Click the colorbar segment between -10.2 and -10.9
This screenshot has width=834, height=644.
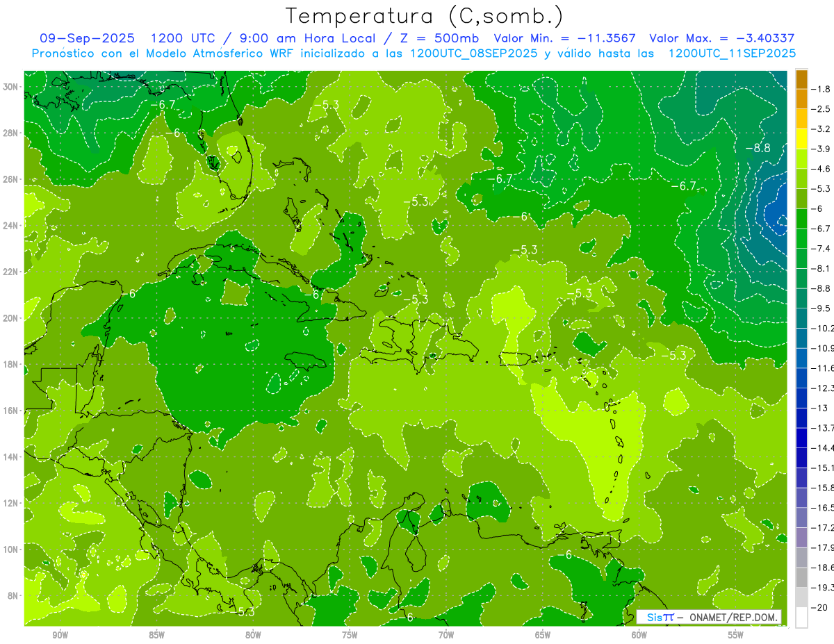tap(801, 338)
